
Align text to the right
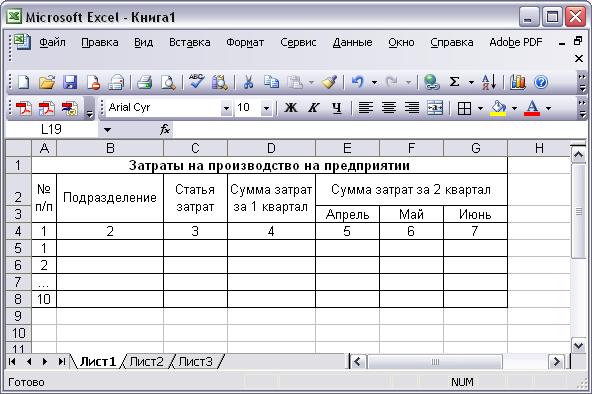(412, 108)
